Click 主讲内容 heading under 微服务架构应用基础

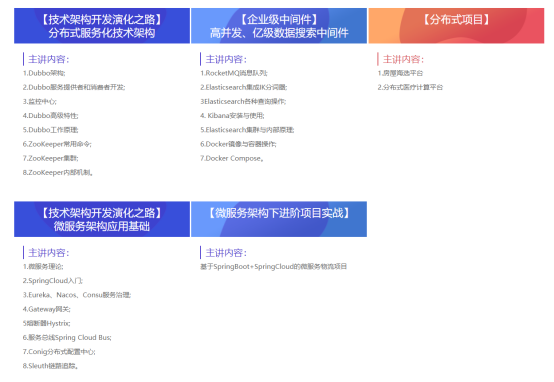coord(48,253)
